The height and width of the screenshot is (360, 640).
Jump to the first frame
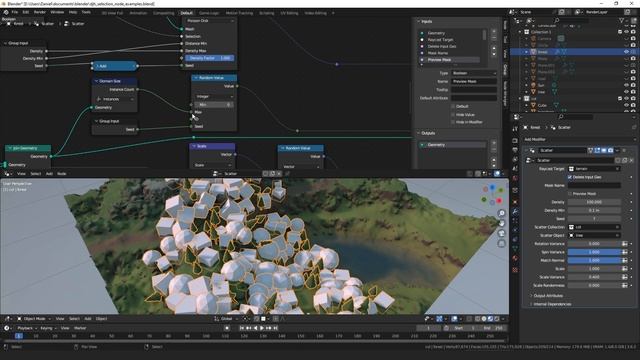[242, 328]
